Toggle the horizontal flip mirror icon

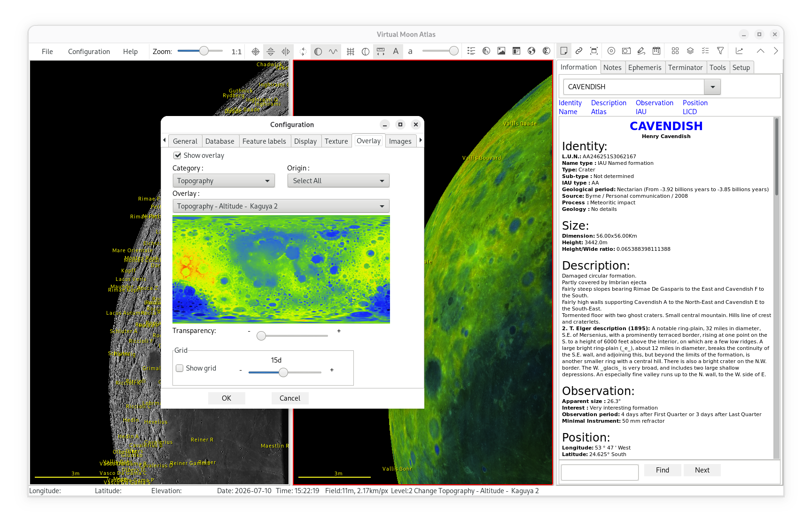point(286,51)
